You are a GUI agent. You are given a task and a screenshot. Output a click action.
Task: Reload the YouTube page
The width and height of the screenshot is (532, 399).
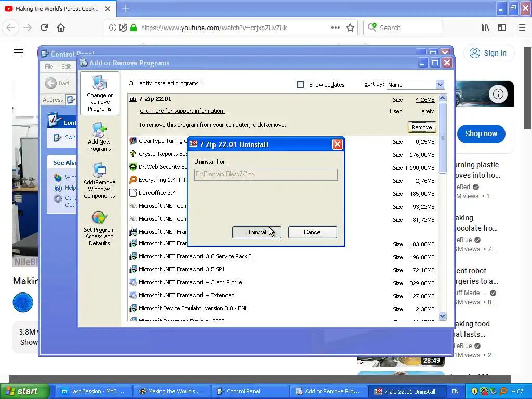coord(45,28)
